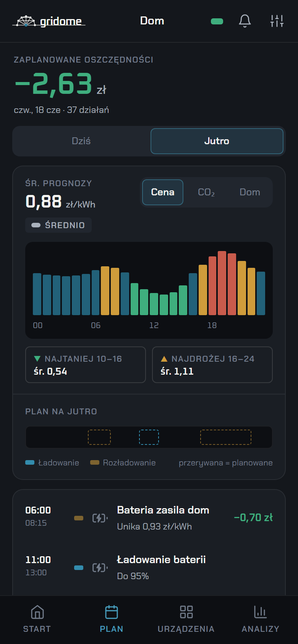
Task: Tap the 'Do 95%' detail
Action: 133,576
